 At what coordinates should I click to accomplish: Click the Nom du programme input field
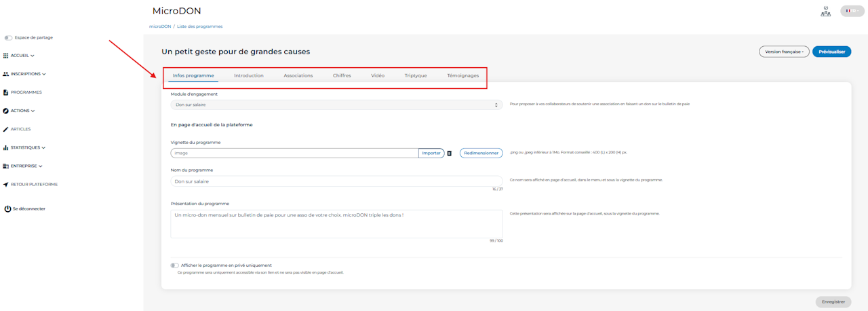coord(336,181)
